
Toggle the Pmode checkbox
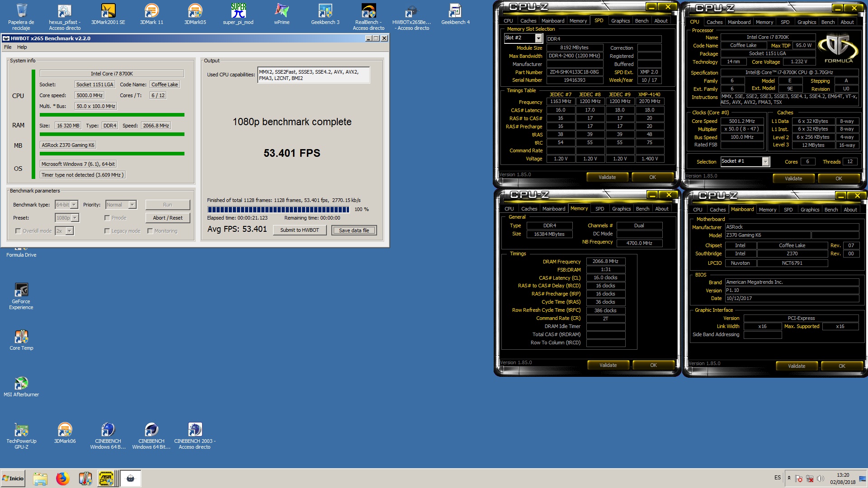click(x=107, y=218)
